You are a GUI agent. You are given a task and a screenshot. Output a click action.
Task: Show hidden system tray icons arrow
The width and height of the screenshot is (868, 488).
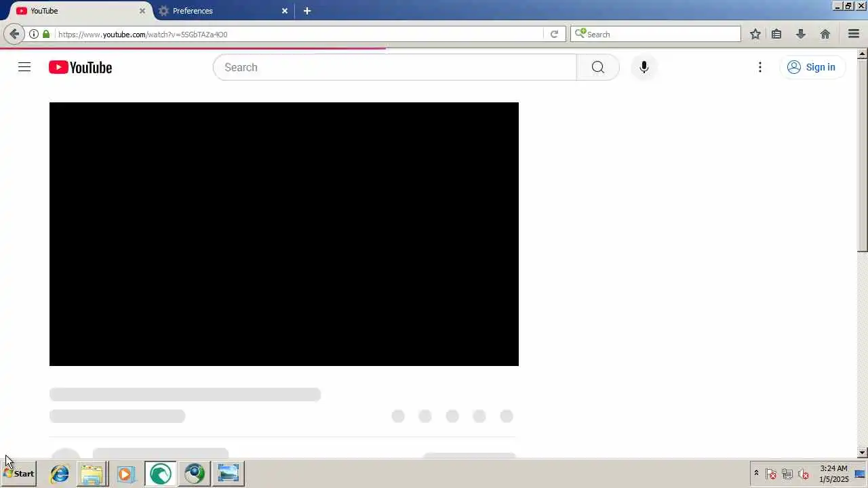point(756,473)
